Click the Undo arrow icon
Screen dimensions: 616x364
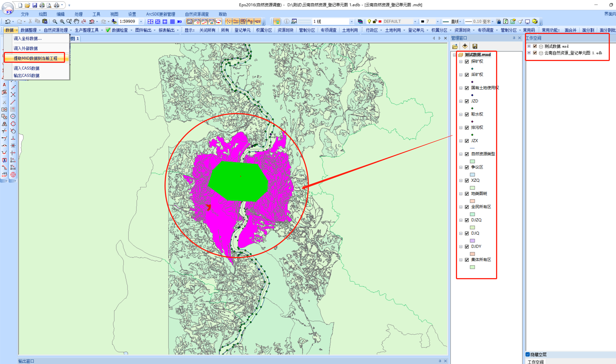click(8, 22)
